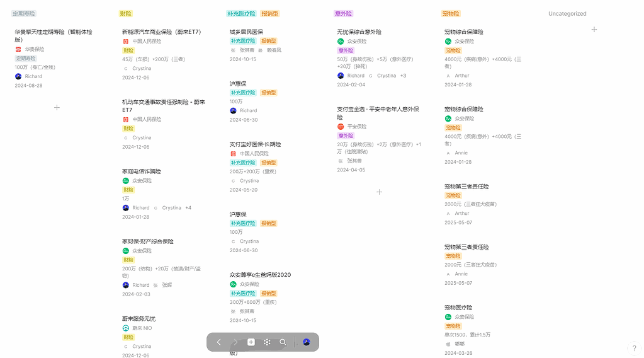Viewport: 644px width, 358px height.
Task: Open search from the floating toolbar
Action: coord(283,342)
